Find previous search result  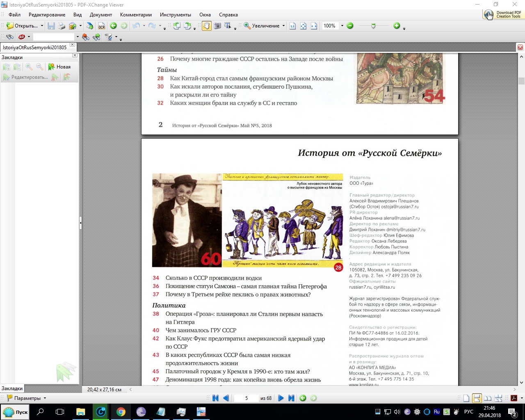[86, 37]
